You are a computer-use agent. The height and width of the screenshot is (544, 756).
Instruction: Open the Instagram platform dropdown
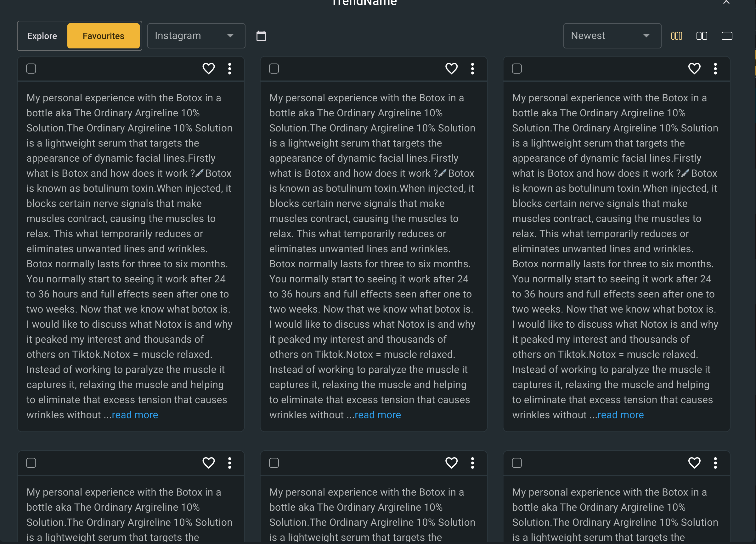(x=196, y=36)
